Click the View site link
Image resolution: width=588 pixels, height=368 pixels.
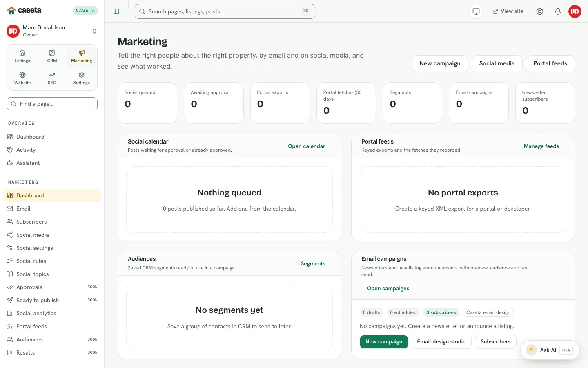coord(508,11)
